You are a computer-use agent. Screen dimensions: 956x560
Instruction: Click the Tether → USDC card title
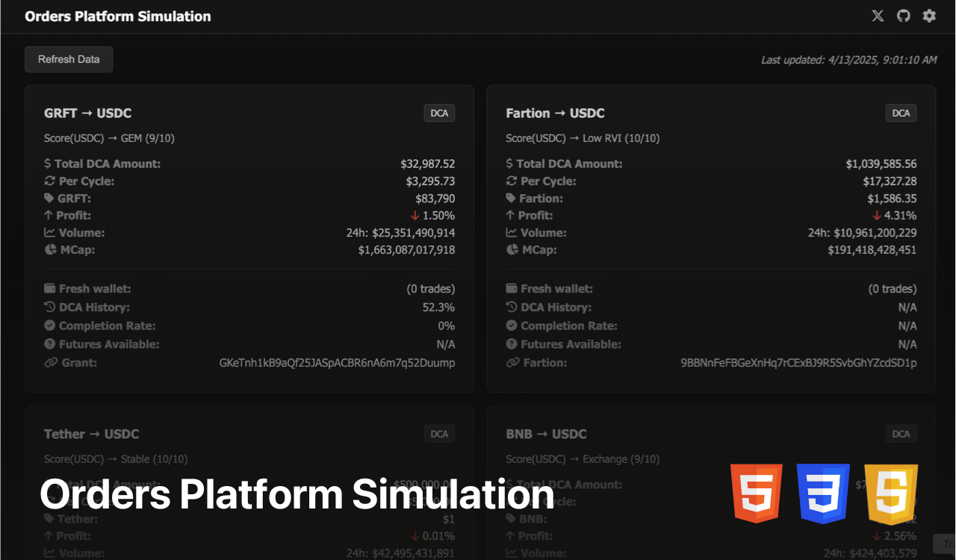click(92, 434)
